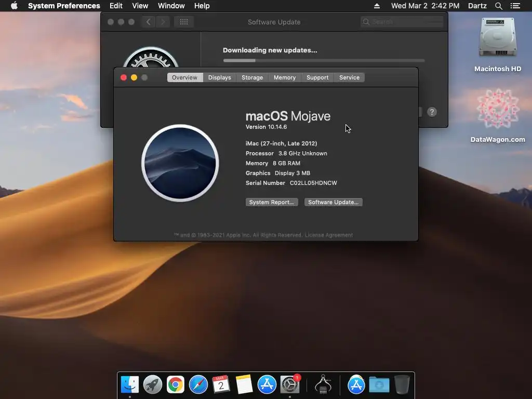Launch Launchpad rocket icon in Dock

tap(152, 384)
